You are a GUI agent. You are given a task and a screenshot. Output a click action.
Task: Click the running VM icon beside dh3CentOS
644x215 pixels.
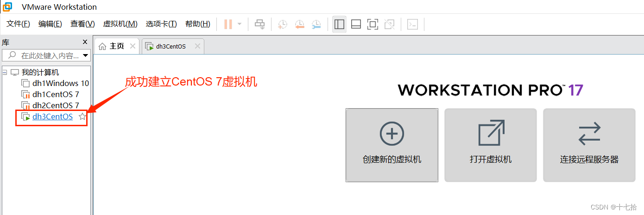(x=25, y=117)
